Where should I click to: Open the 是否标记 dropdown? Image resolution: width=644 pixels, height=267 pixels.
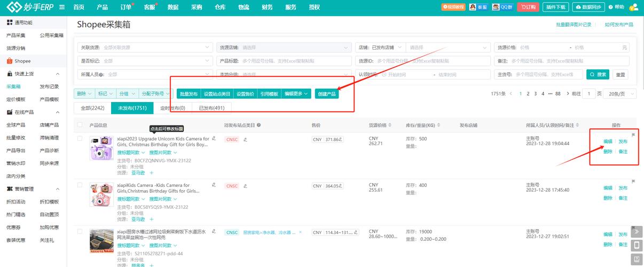[145, 61]
